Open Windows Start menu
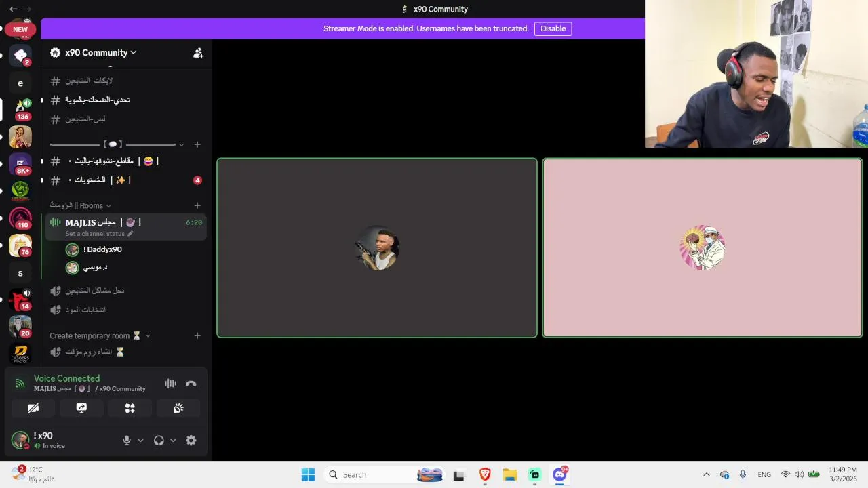The height and width of the screenshot is (488, 868). tap(308, 475)
